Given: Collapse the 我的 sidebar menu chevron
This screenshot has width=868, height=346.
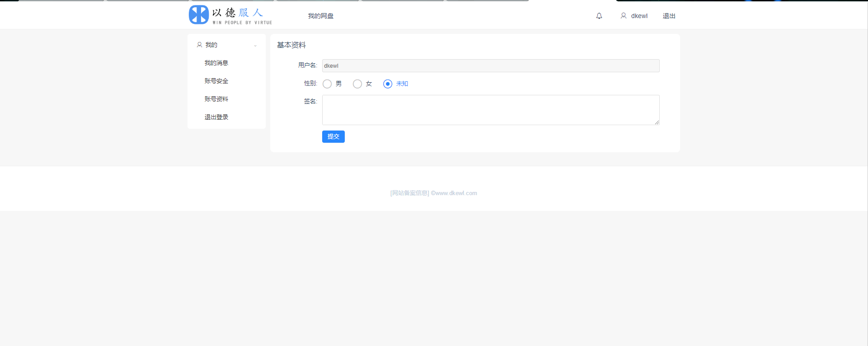Looking at the screenshot, I should click(x=255, y=46).
